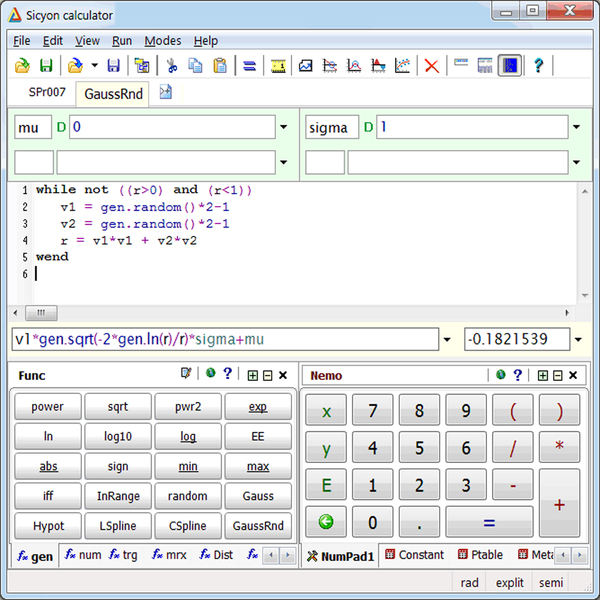Open the sigma value dropdown arrow

(576, 127)
